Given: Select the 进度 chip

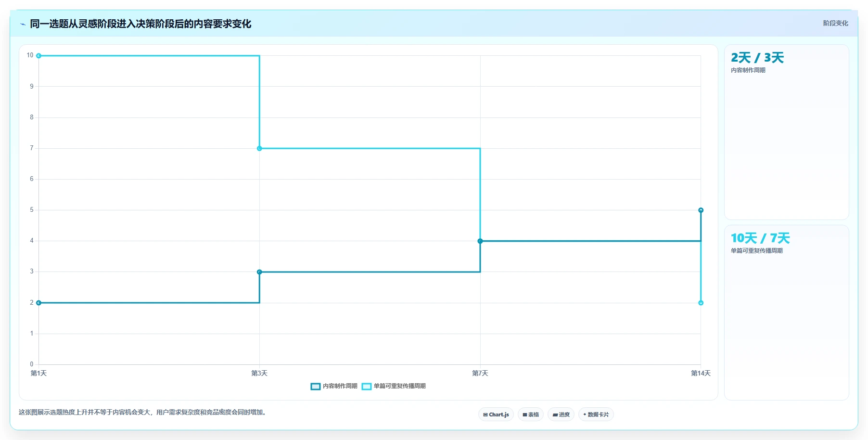Looking at the screenshot, I should [x=561, y=414].
